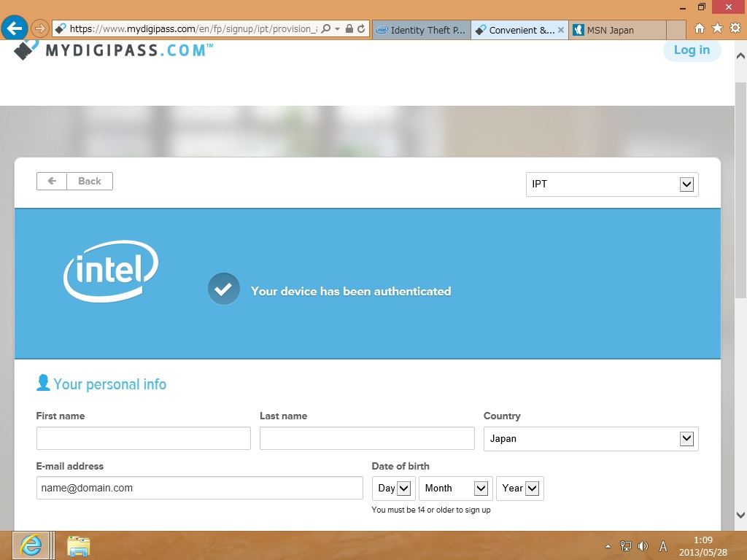Click the 'Last name' label
This screenshot has height=560, width=747.
(284, 416)
